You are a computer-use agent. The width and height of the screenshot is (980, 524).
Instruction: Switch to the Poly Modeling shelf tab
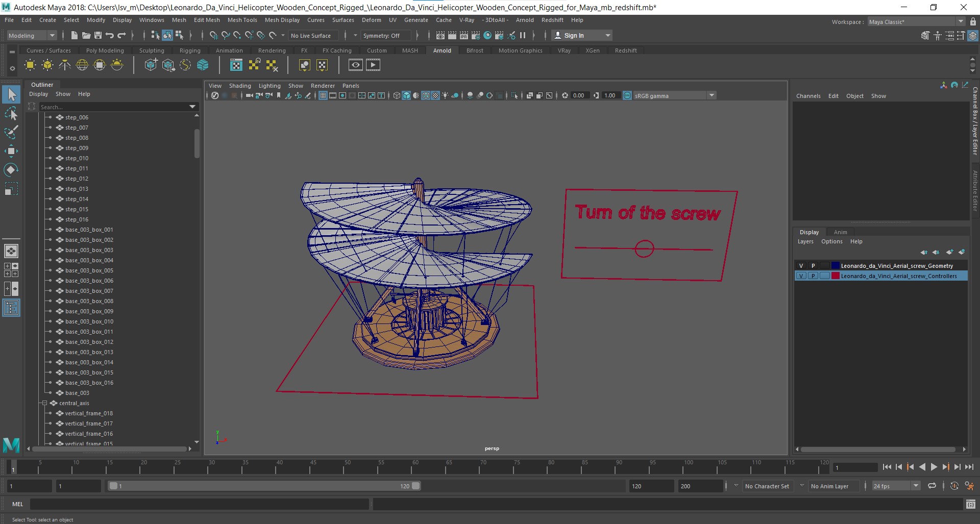pos(105,51)
